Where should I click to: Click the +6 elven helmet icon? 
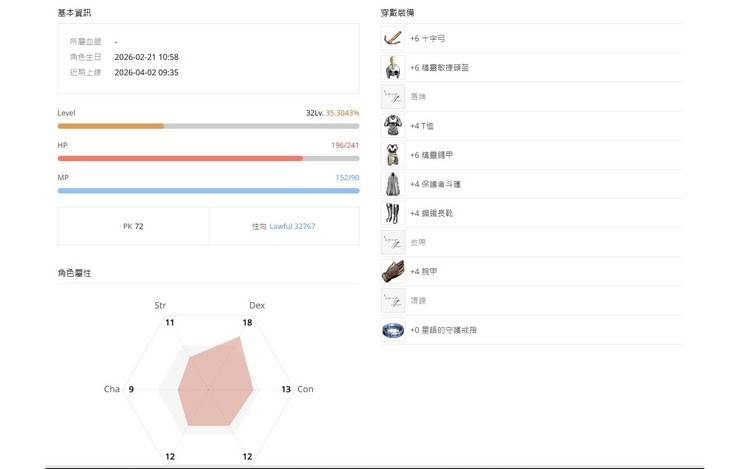point(393,68)
